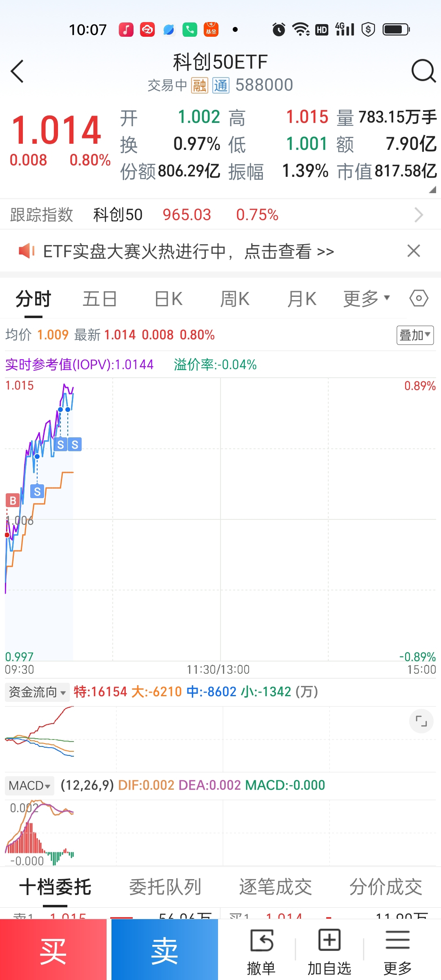Select 十档委托 tab

pyautogui.click(x=55, y=887)
